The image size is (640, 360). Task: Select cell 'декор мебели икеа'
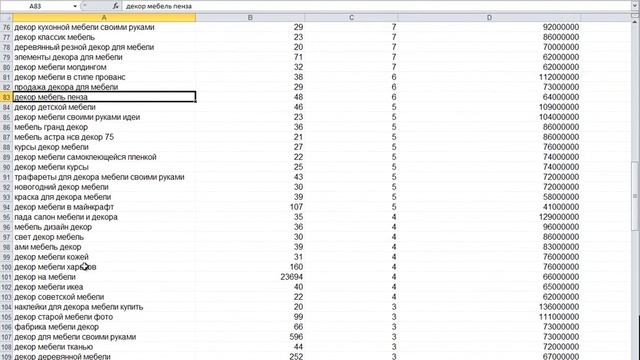click(104, 287)
